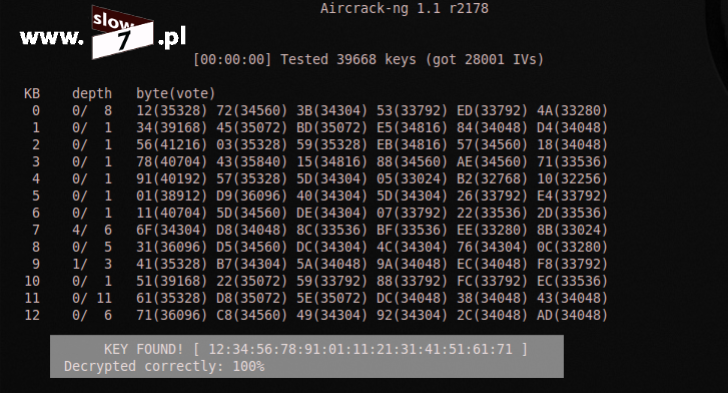Click the '6F(34304)' entry
The height and width of the screenshot is (393, 728).
tap(172, 230)
